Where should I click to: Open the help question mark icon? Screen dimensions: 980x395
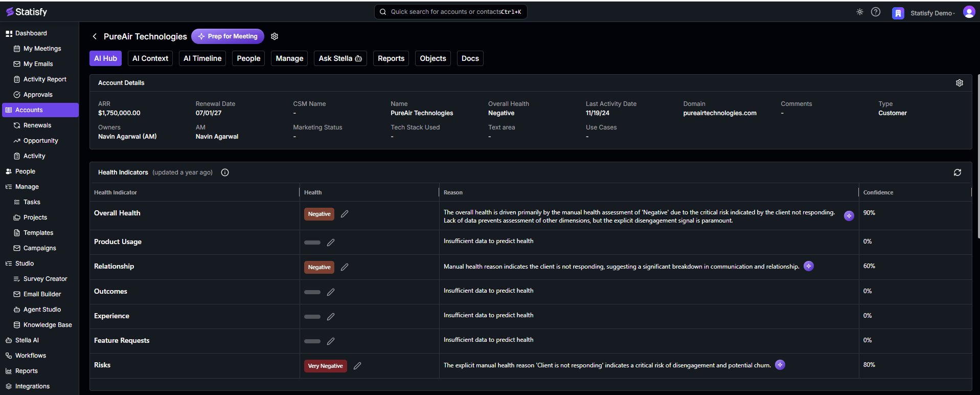(876, 12)
